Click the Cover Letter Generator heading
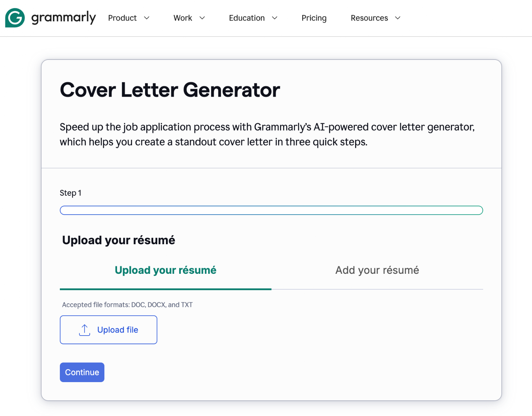This screenshot has width=532, height=416. point(170,90)
